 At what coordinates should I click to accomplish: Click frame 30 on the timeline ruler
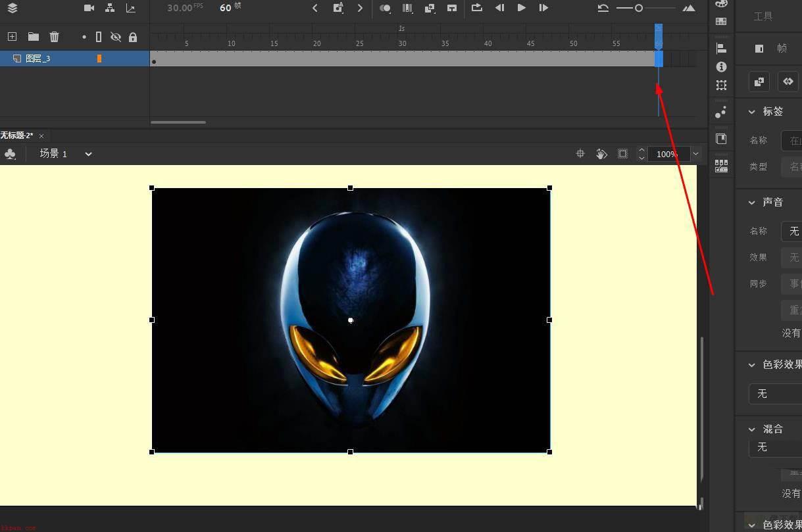tap(402, 43)
